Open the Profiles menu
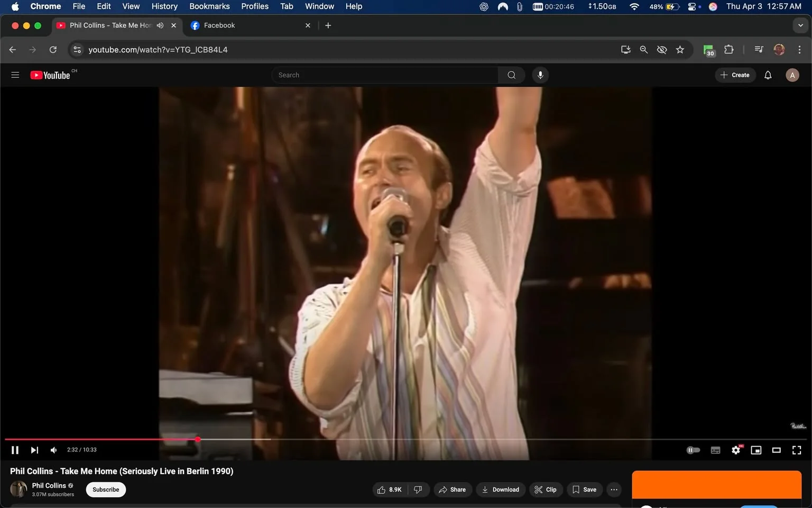 coord(255,6)
